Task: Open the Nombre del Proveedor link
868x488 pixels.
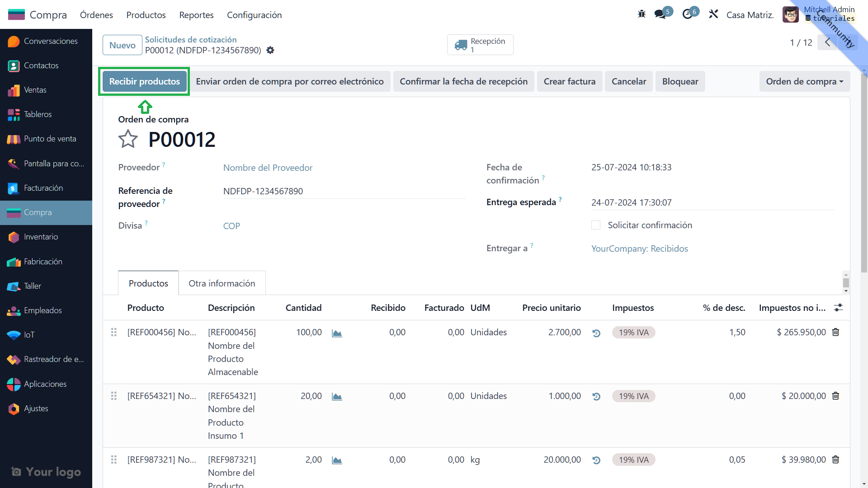Action: tap(268, 168)
